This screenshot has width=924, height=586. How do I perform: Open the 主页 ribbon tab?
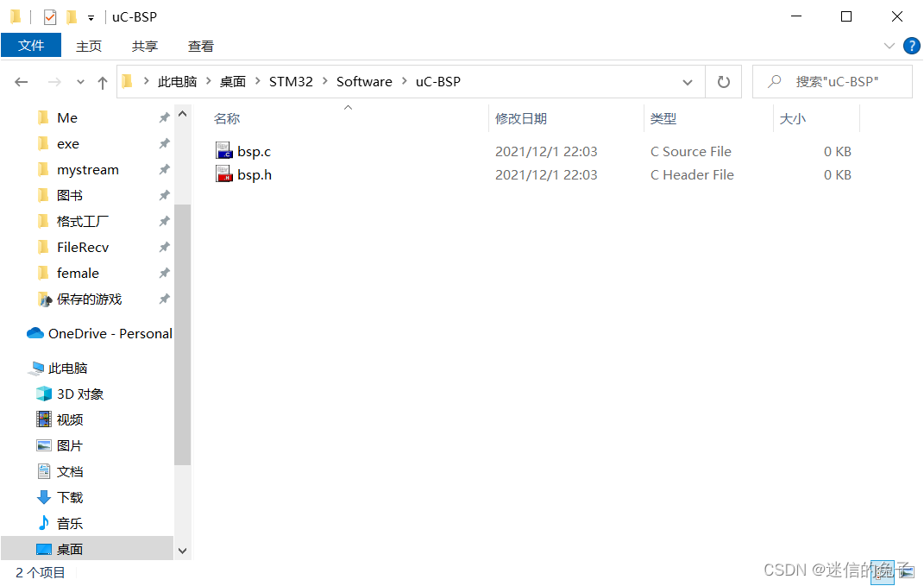89,46
